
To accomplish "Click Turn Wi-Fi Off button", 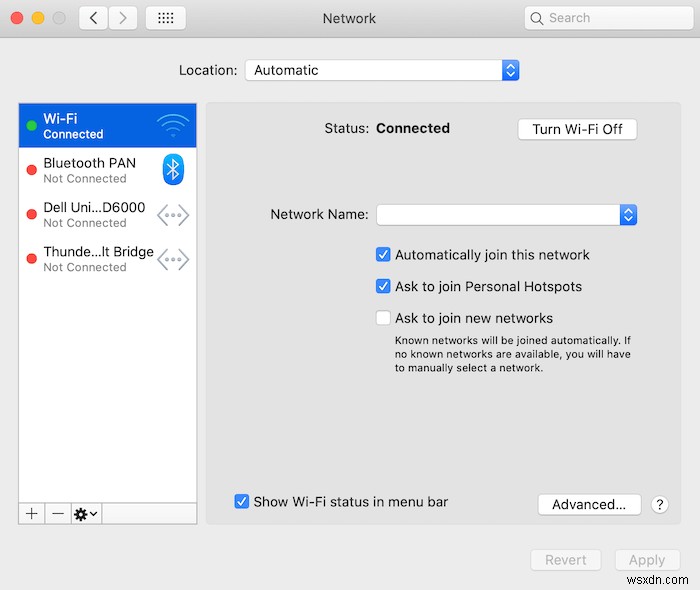I will tap(577, 129).
